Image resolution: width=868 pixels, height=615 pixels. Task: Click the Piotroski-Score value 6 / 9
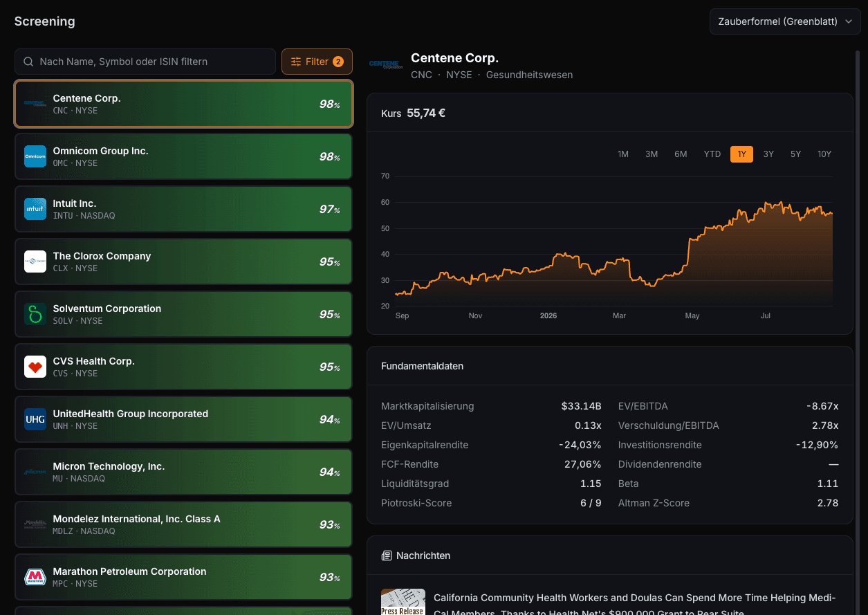tap(591, 503)
